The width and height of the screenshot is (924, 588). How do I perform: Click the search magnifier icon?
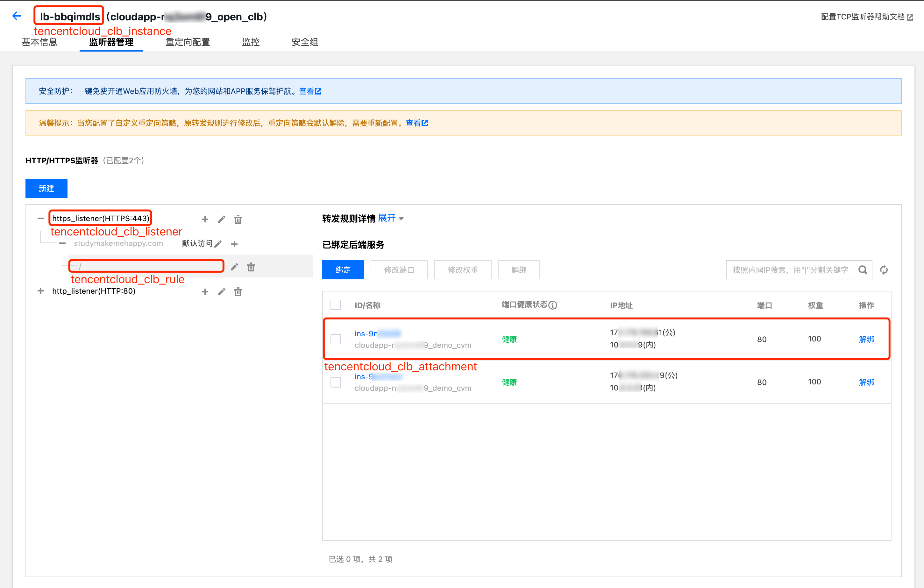click(863, 269)
